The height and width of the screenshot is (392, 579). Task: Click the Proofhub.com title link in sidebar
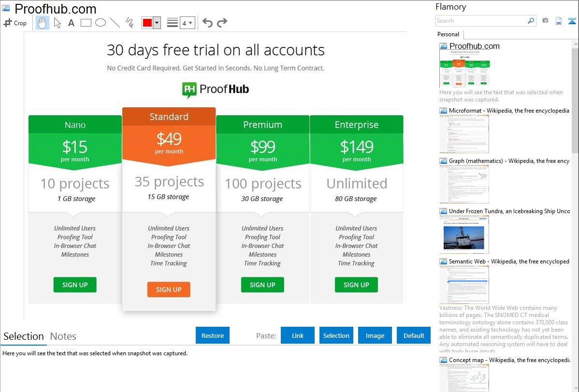[475, 46]
